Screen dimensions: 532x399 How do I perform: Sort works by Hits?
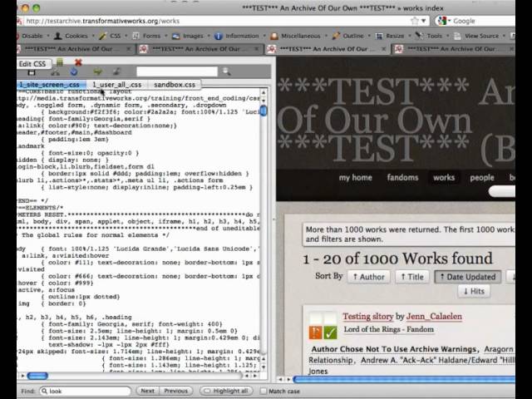pos(474,291)
